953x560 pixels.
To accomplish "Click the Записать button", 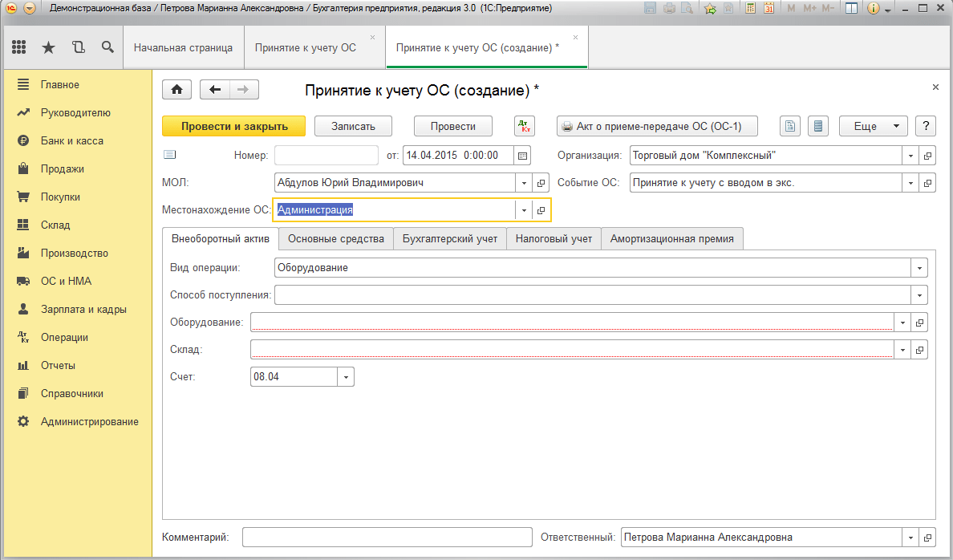I will pyautogui.click(x=354, y=127).
